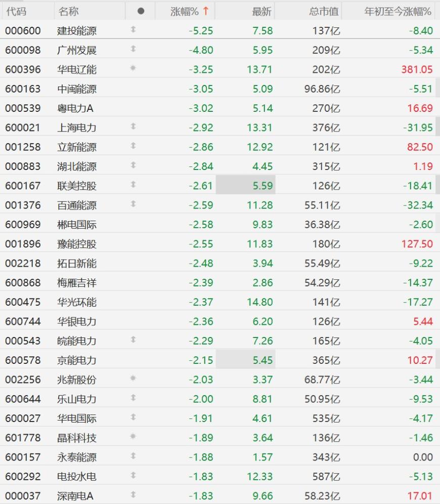This screenshot has height=504, width=440.
Task: Click the marker icon beside 湖北能源
Action: pos(134,165)
